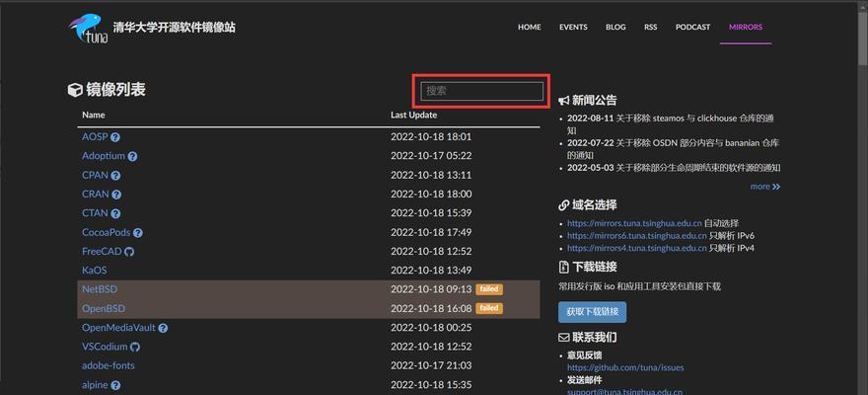Screen dimensions: 868x395
Task: Open the CRAN mirror link
Action: 96,194
